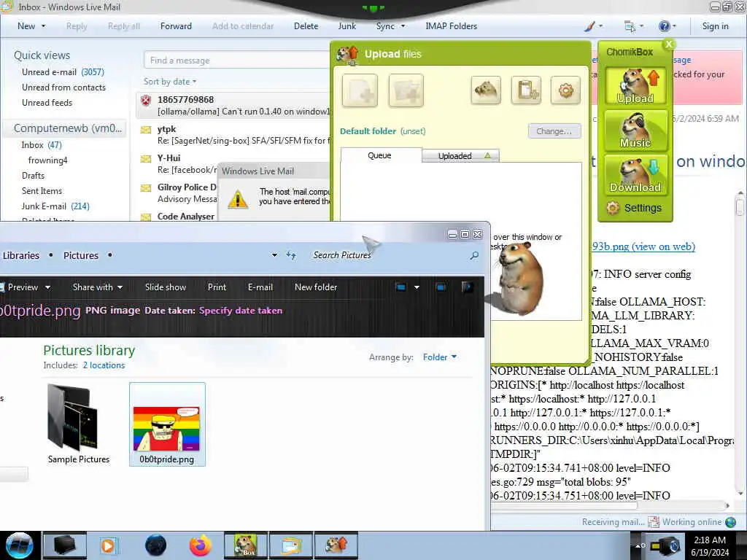Open Upload files gear settings icon
Screen dimensions: 747x560
[x=565, y=90]
